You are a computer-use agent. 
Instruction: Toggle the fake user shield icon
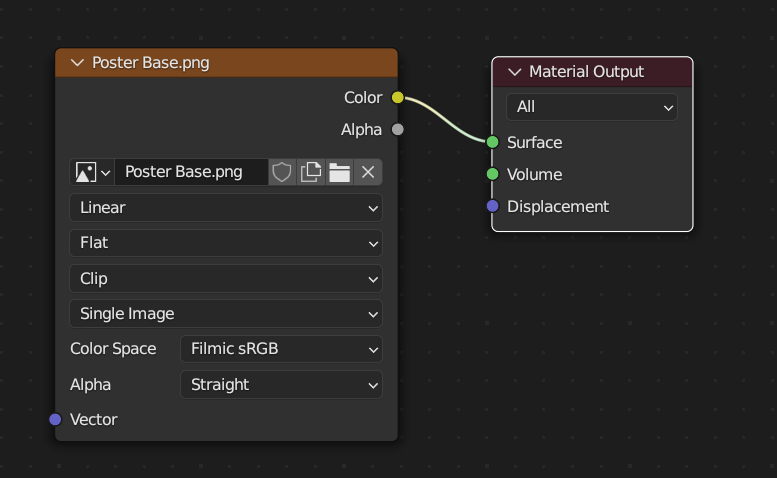pyautogui.click(x=282, y=172)
